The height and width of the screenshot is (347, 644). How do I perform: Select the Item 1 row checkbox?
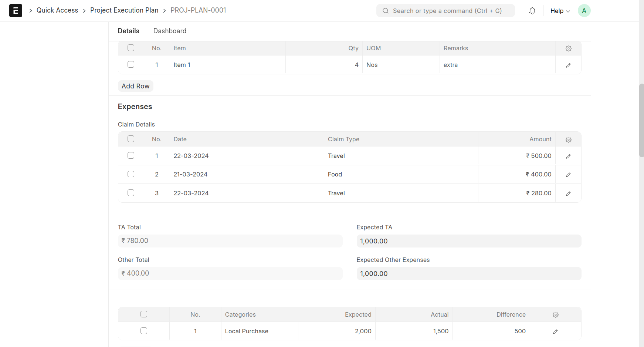coord(131,64)
